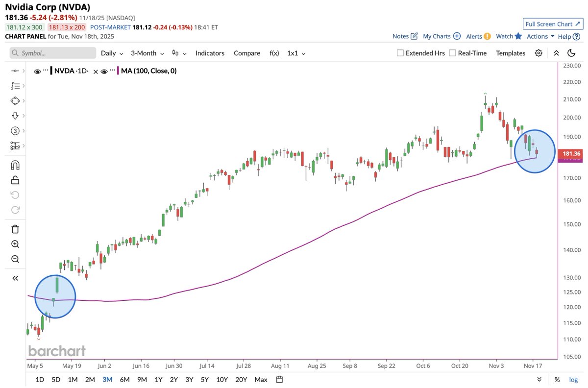Select the geometric shapes drawing tool
The height and width of the screenshot is (388, 588).
tap(15, 100)
